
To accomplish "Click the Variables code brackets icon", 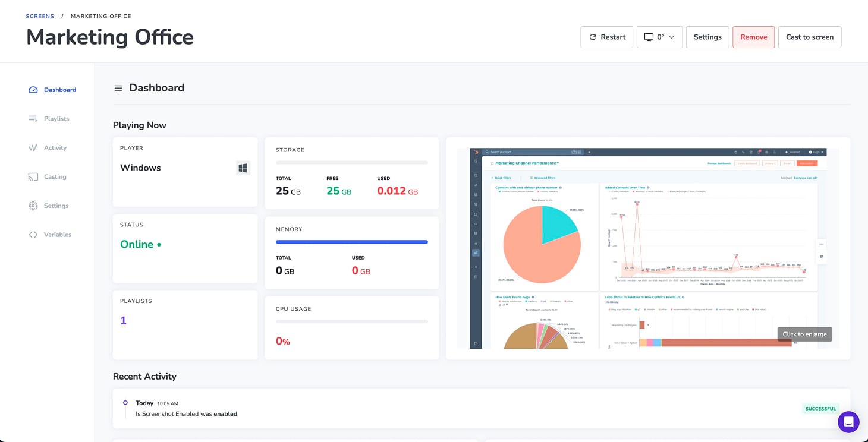I will [33, 235].
